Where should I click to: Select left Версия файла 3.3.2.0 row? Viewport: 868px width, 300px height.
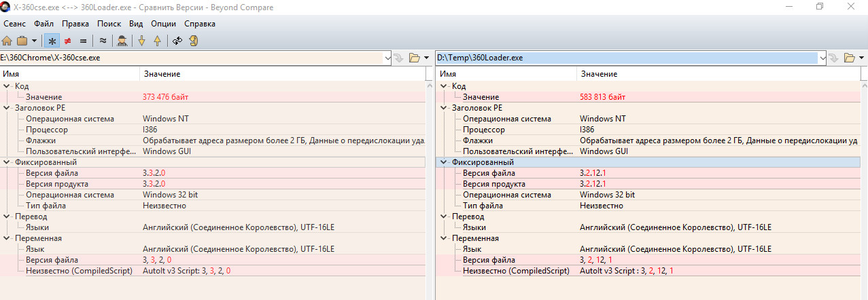tap(213, 173)
